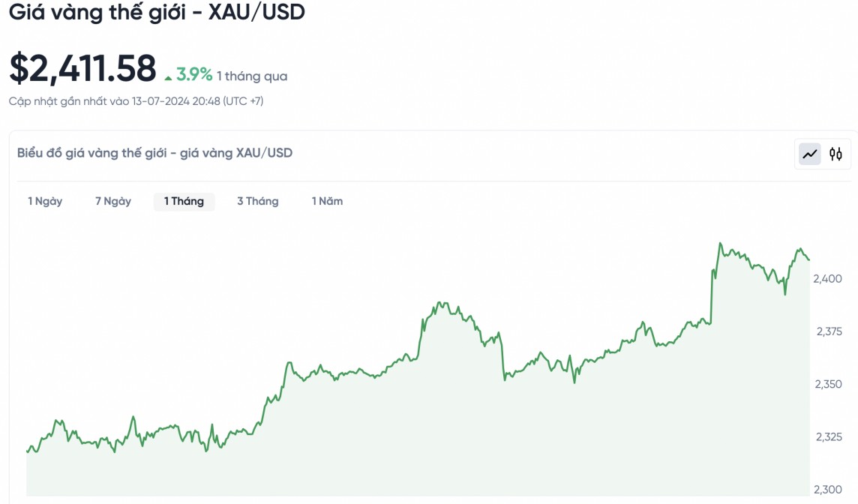This screenshot has width=858, height=504.
Task: Click the 3.9% change percentage
Action: [x=194, y=75]
